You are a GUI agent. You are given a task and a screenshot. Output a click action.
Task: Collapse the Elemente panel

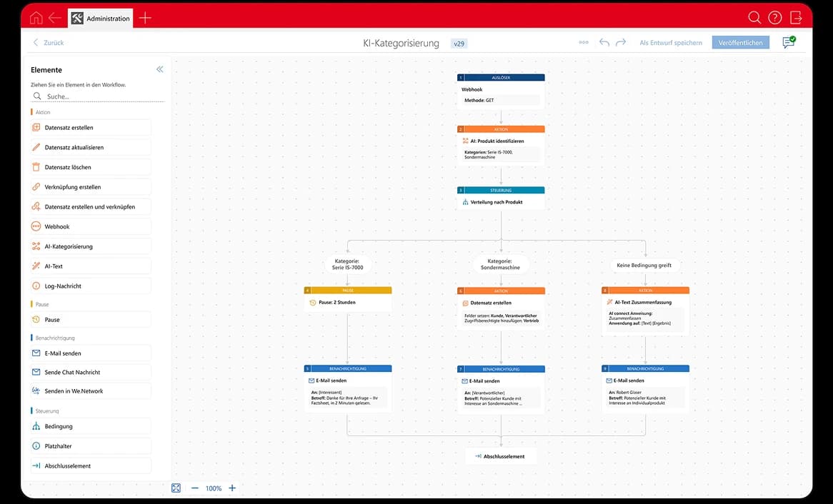(x=159, y=69)
